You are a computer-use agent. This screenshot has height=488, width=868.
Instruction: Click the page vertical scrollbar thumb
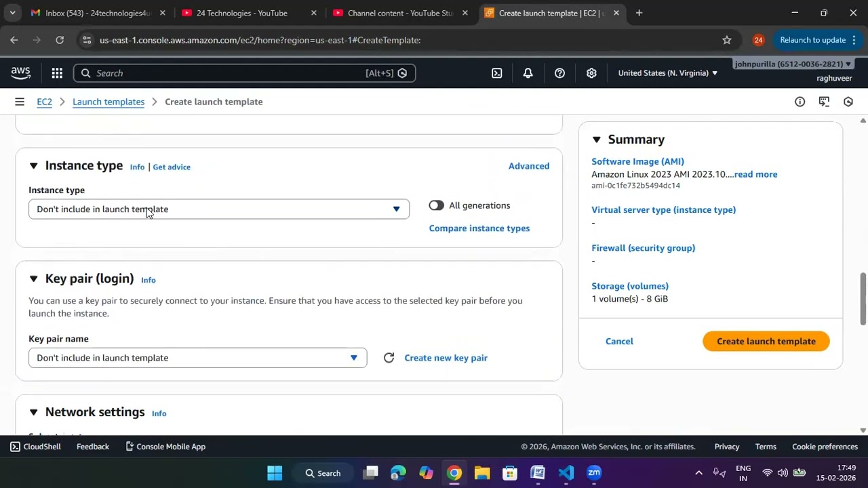pyautogui.click(x=863, y=300)
